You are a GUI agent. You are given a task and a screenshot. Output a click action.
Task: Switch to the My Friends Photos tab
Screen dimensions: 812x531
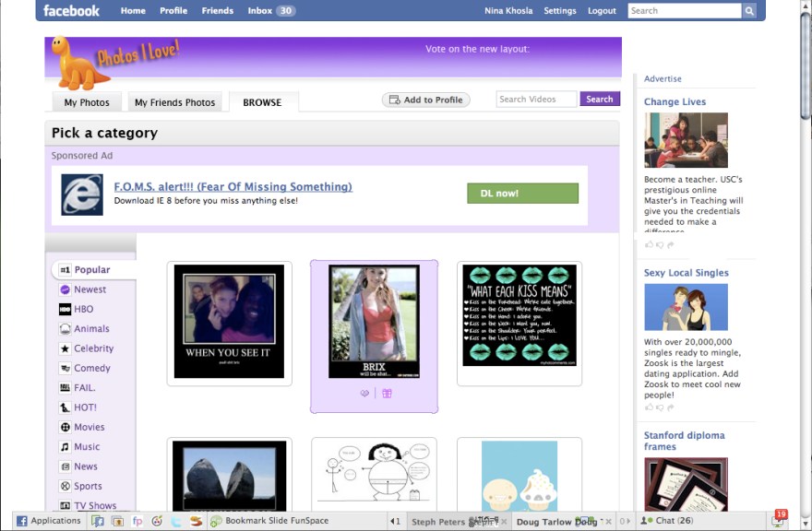pos(174,102)
